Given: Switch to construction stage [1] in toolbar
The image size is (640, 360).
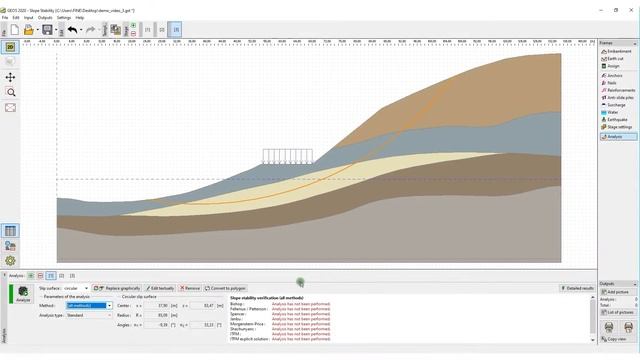Looking at the screenshot, I should point(148,30).
